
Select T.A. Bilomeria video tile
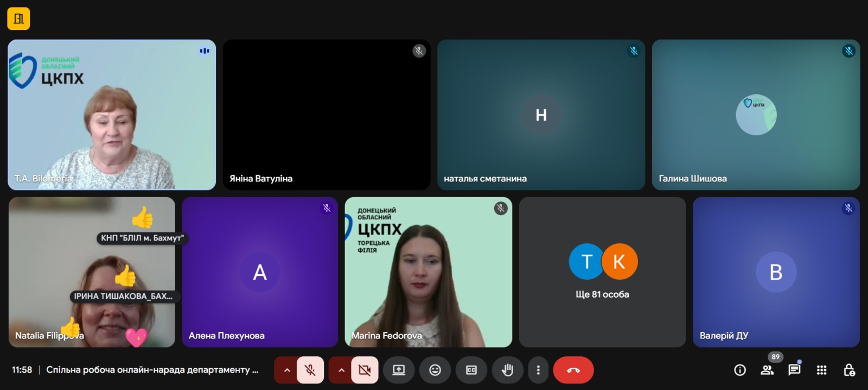(x=112, y=115)
